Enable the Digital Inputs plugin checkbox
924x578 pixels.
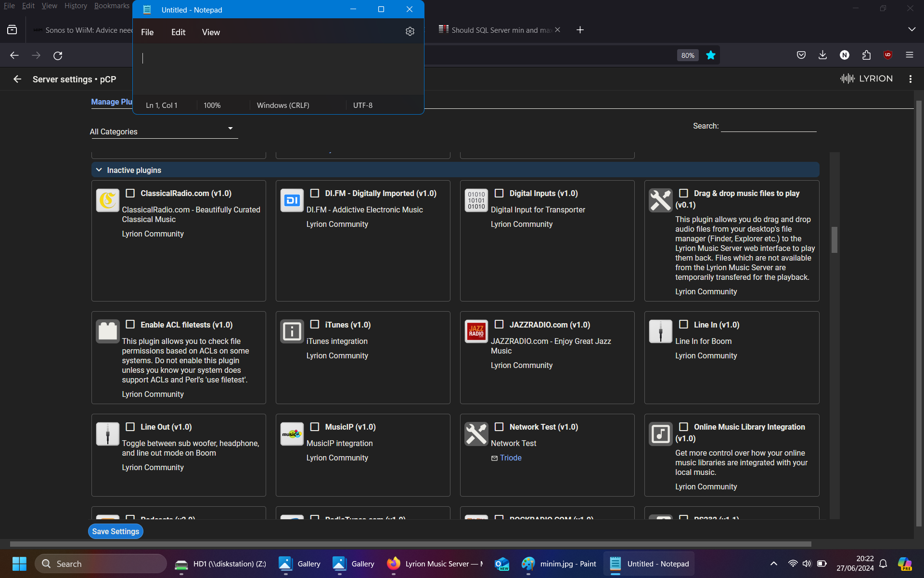[499, 193]
